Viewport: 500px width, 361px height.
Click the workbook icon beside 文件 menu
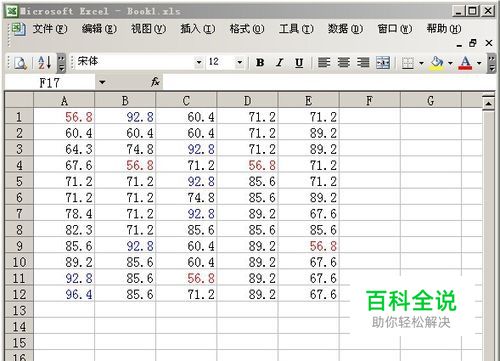coord(18,29)
